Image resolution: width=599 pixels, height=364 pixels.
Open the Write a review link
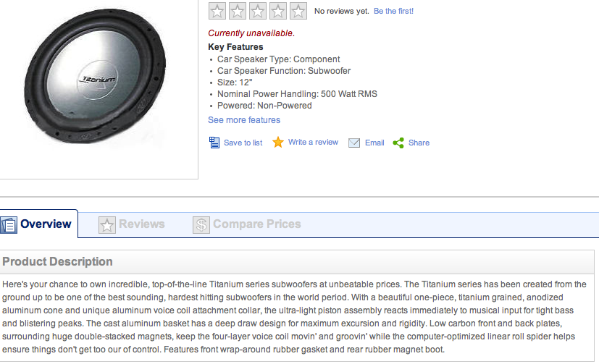pos(313,142)
